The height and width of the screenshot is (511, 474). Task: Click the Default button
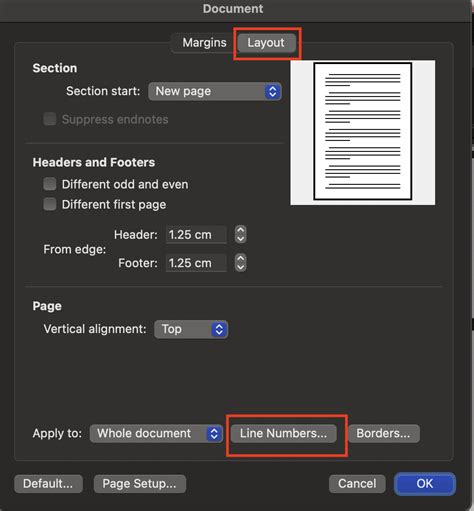tap(48, 484)
